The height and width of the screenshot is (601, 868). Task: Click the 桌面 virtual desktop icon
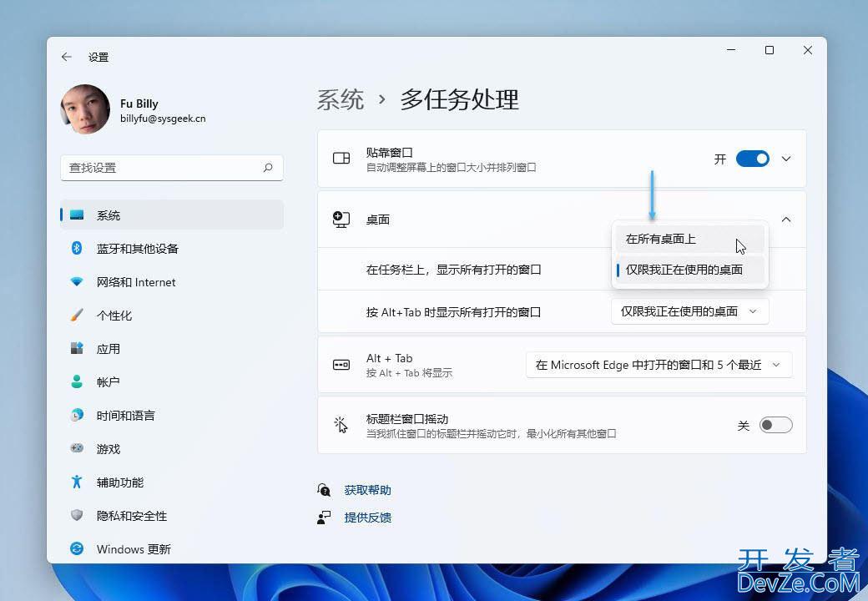(x=341, y=220)
